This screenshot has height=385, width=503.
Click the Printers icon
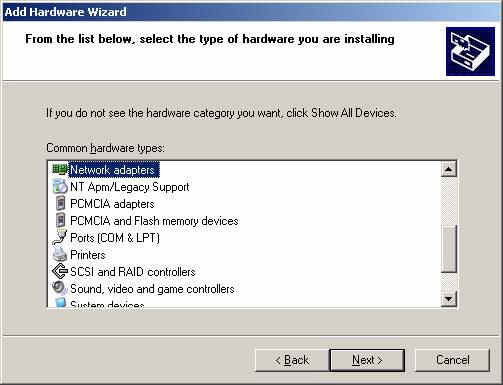coord(60,255)
